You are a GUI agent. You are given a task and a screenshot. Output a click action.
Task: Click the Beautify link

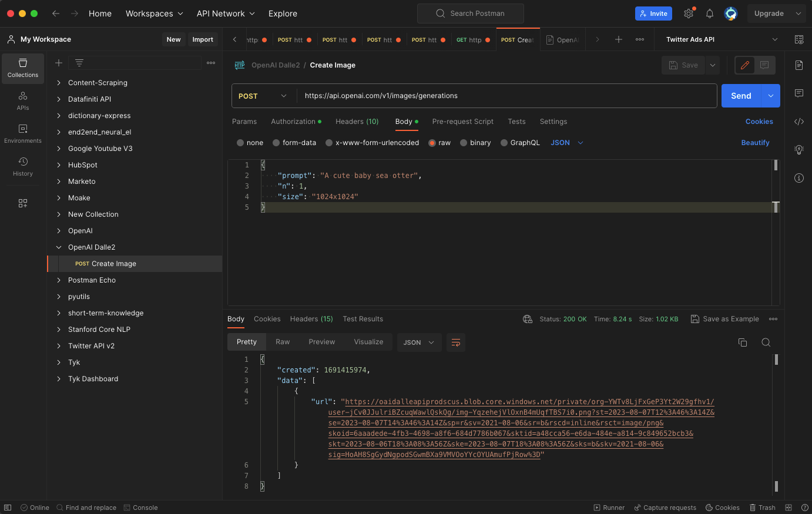(x=755, y=143)
